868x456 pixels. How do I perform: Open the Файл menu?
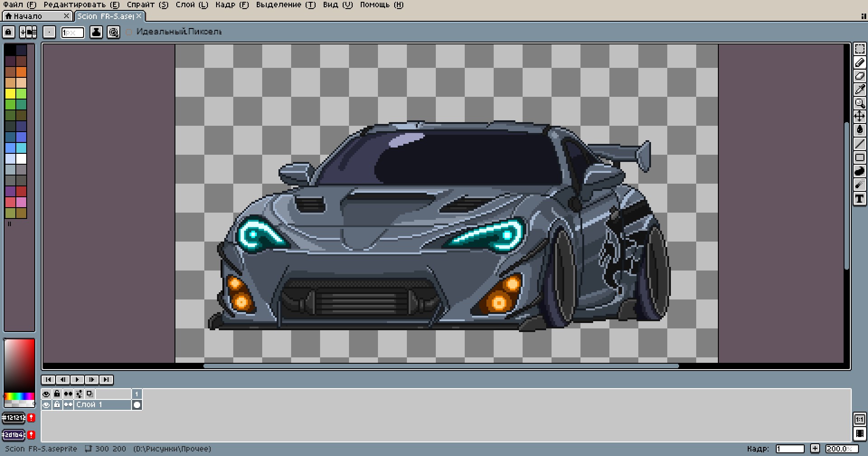point(20,5)
